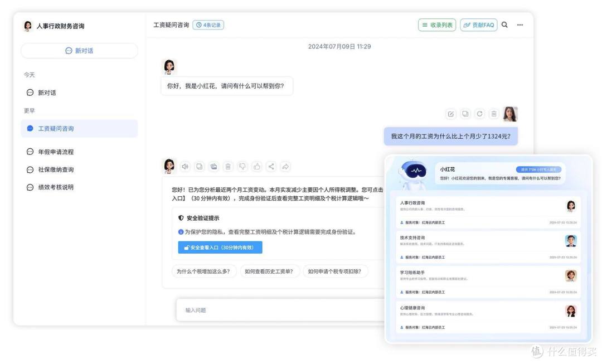602x364 pixels.
Task: Click the blue 24-hour service badge
Action: [538, 169]
